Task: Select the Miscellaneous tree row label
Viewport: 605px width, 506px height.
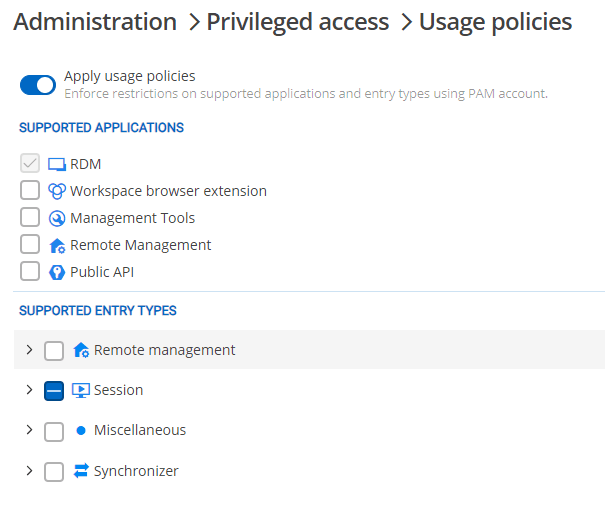Action: coord(139,430)
